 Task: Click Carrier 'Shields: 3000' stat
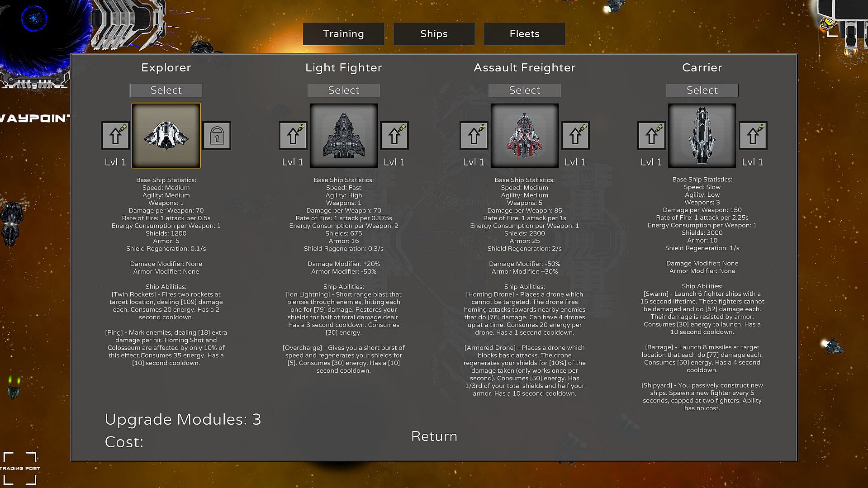click(x=702, y=233)
